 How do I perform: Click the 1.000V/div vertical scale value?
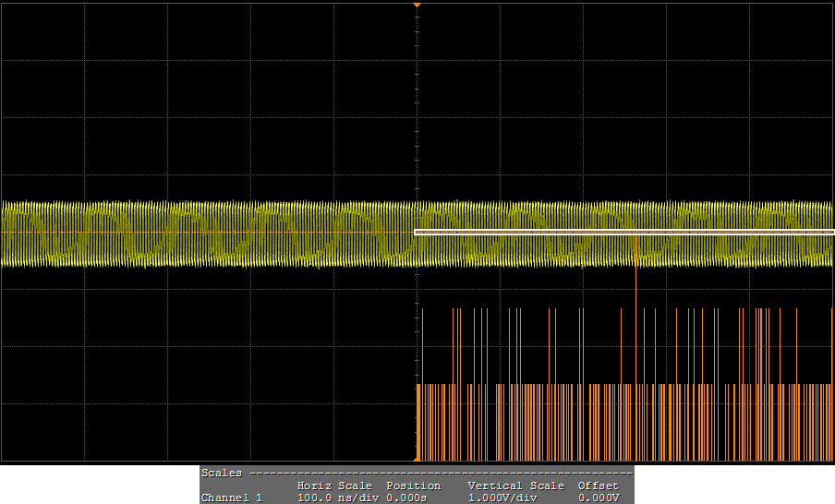(502, 498)
